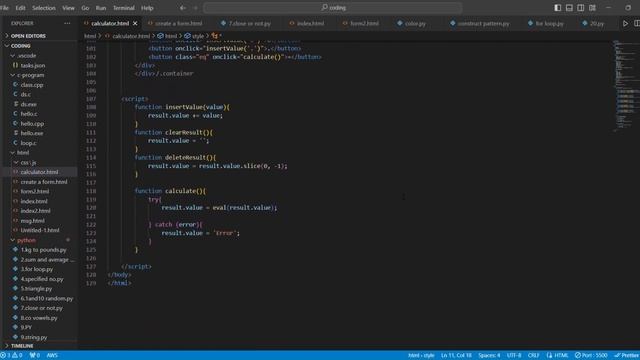
Task: Switch to the index.html tab
Action: (310, 24)
